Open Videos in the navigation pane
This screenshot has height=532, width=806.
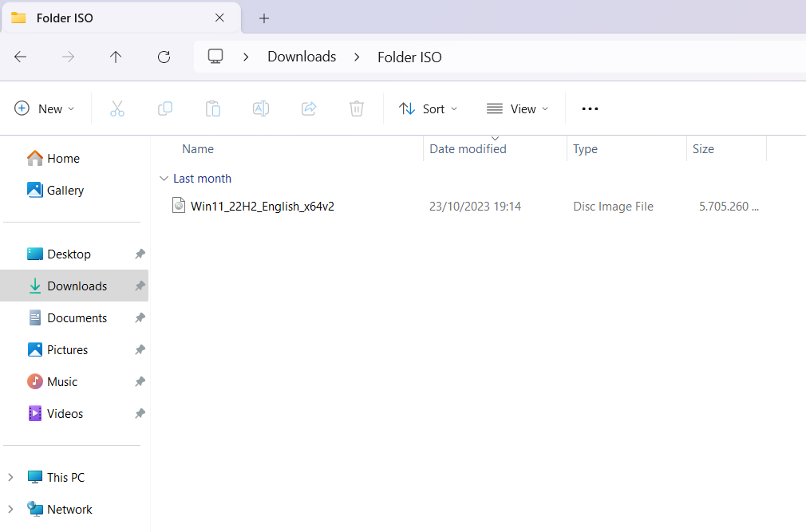[54, 413]
